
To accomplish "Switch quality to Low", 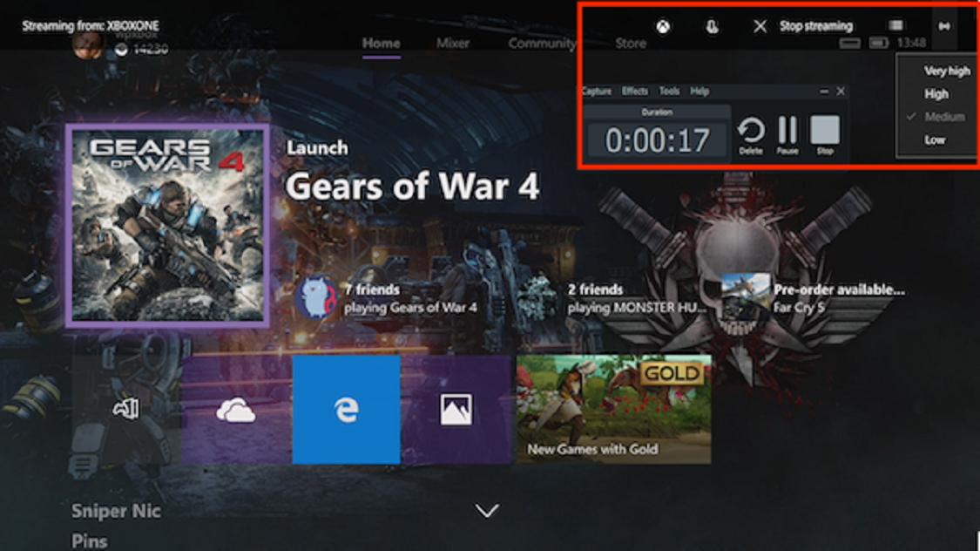I will point(936,139).
